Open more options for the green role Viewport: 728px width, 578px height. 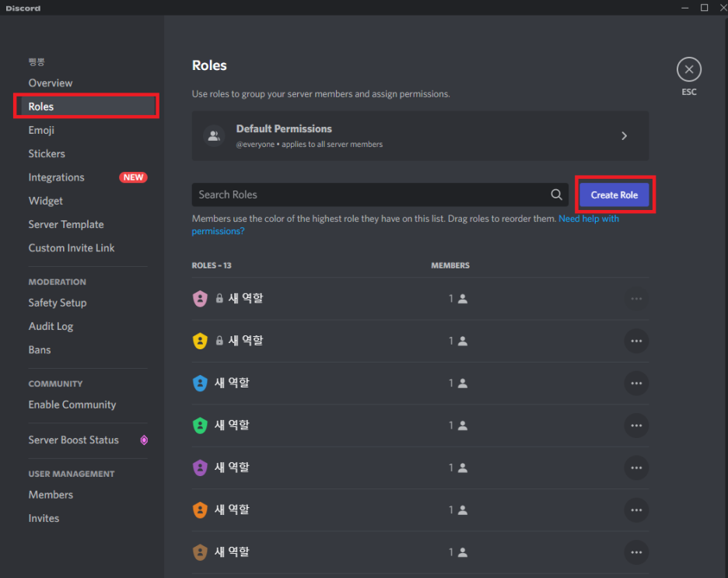[636, 426]
